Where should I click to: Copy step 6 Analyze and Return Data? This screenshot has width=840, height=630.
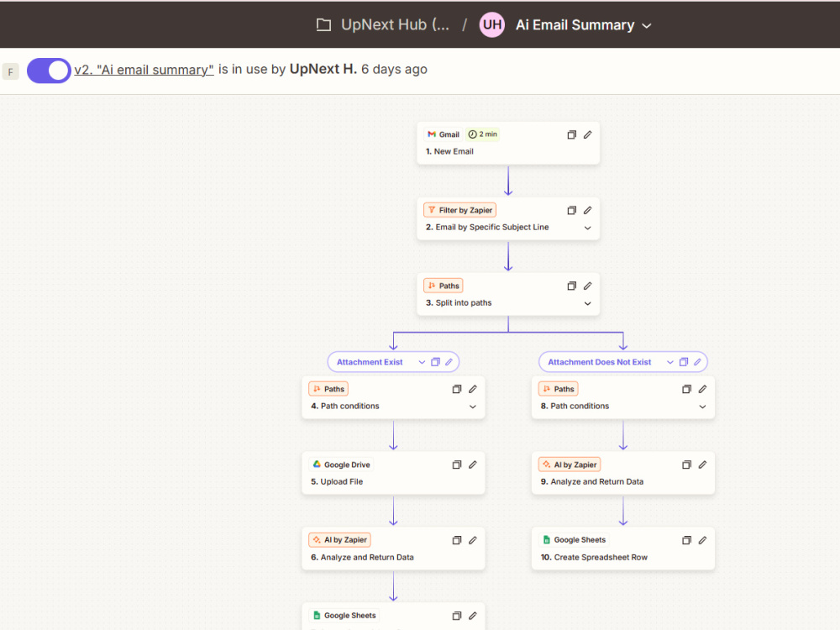click(x=457, y=540)
